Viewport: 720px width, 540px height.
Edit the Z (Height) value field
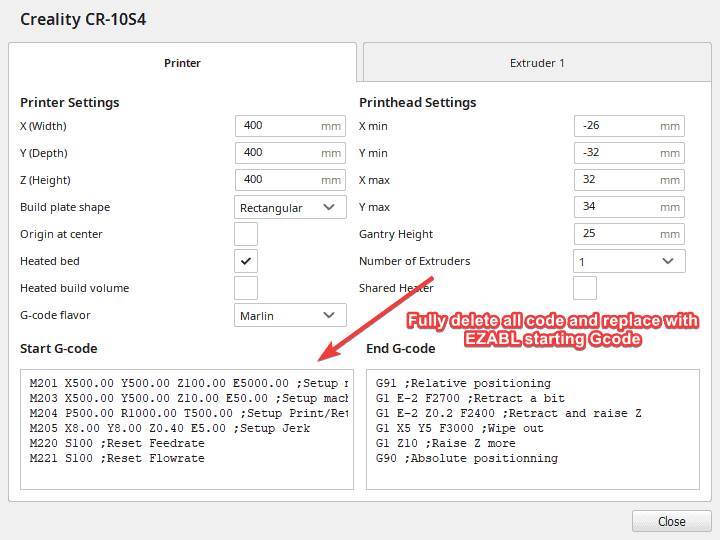point(290,180)
